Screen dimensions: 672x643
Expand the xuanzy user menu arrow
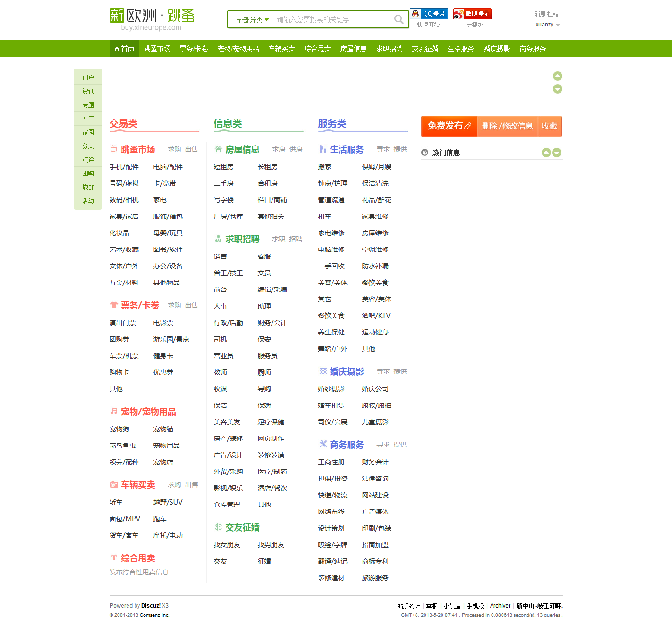click(559, 25)
